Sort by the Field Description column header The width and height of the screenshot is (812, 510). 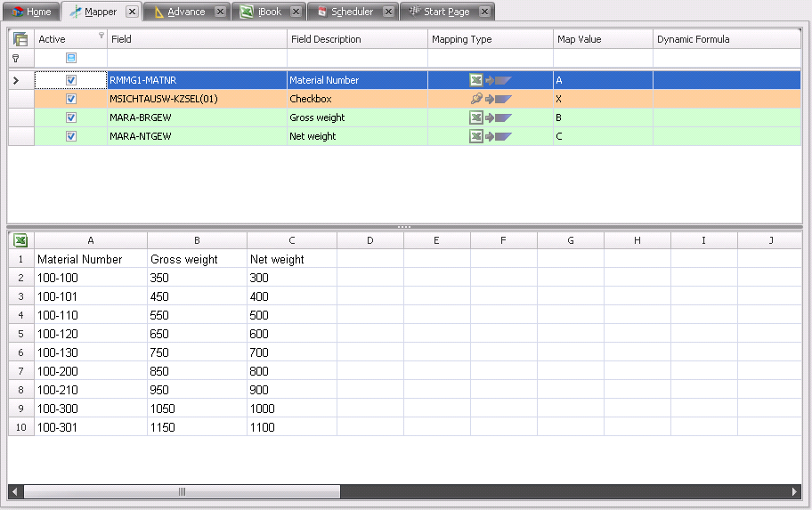point(356,39)
